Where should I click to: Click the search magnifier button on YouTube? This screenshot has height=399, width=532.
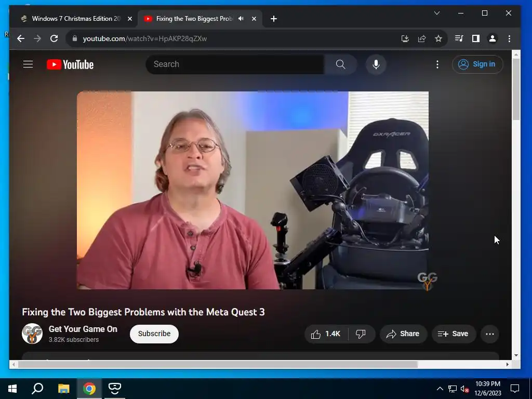[340, 64]
